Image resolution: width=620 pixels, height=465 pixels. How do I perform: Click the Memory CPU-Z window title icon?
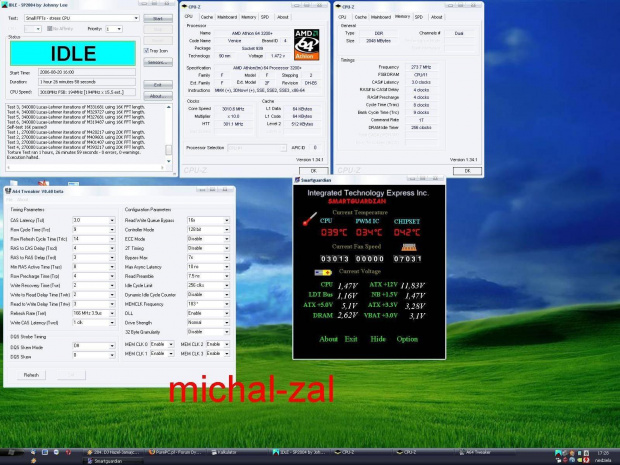click(338, 7)
